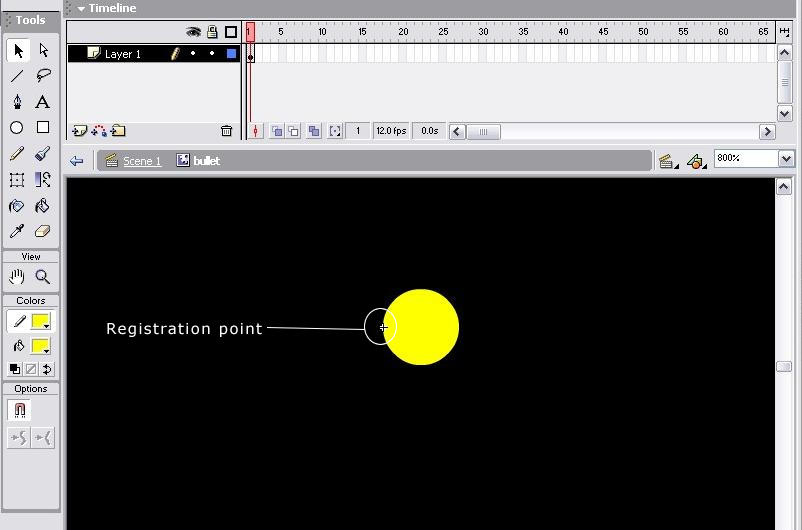Select the Arrow selection tool

point(18,51)
